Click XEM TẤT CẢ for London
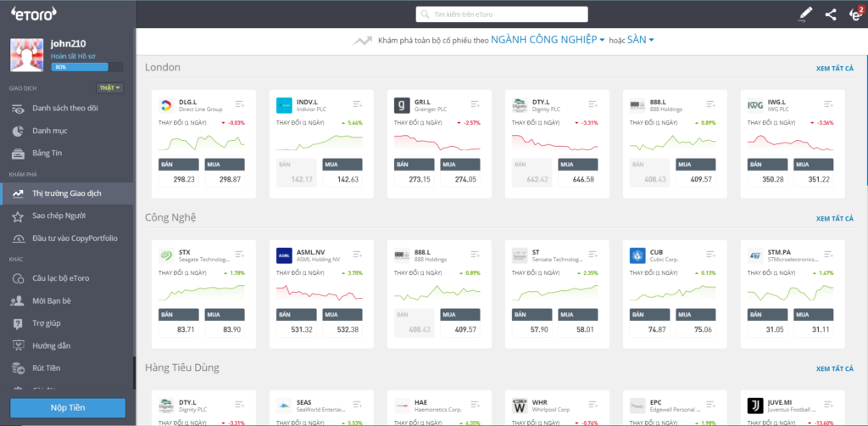This screenshot has width=868, height=426. [835, 68]
